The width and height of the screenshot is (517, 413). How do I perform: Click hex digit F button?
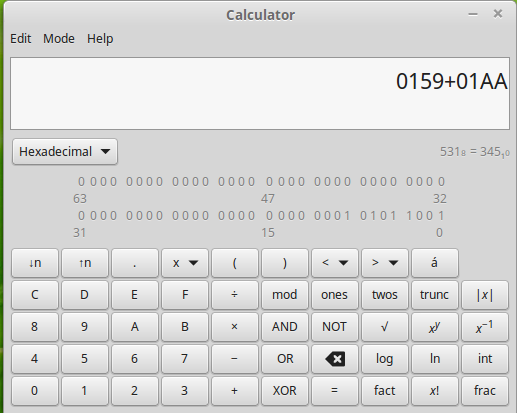pos(185,295)
